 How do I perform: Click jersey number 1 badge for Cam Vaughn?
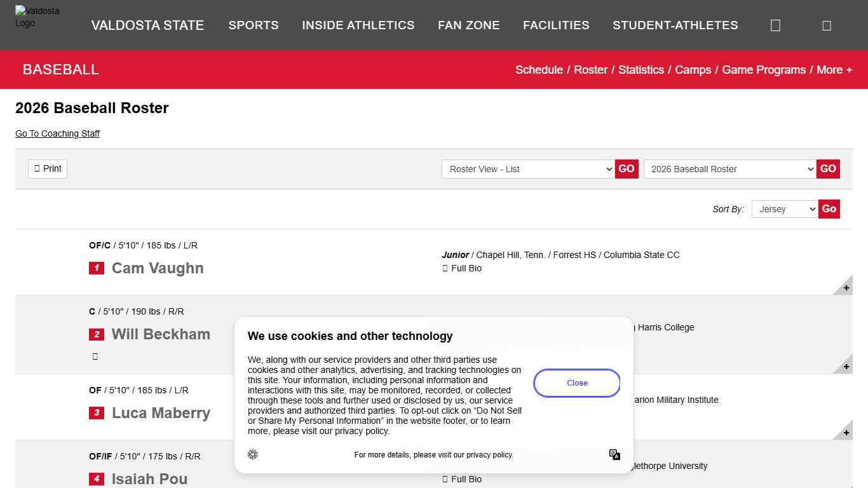[x=97, y=268]
